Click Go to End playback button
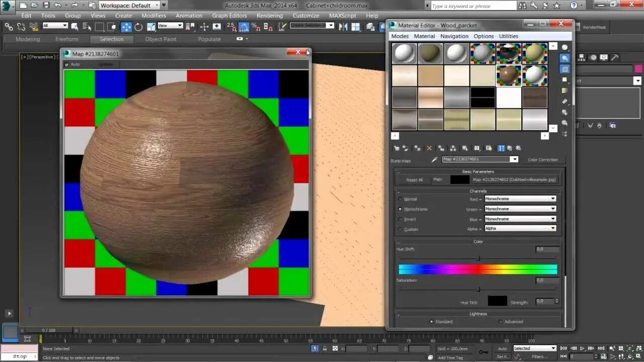The width and height of the screenshot is (644, 362). pyautogui.click(x=601, y=348)
